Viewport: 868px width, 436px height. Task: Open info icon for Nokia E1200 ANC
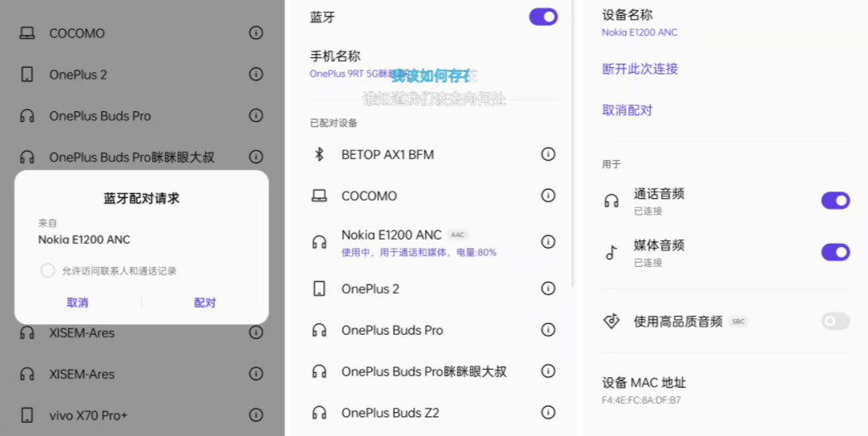pyautogui.click(x=548, y=241)
